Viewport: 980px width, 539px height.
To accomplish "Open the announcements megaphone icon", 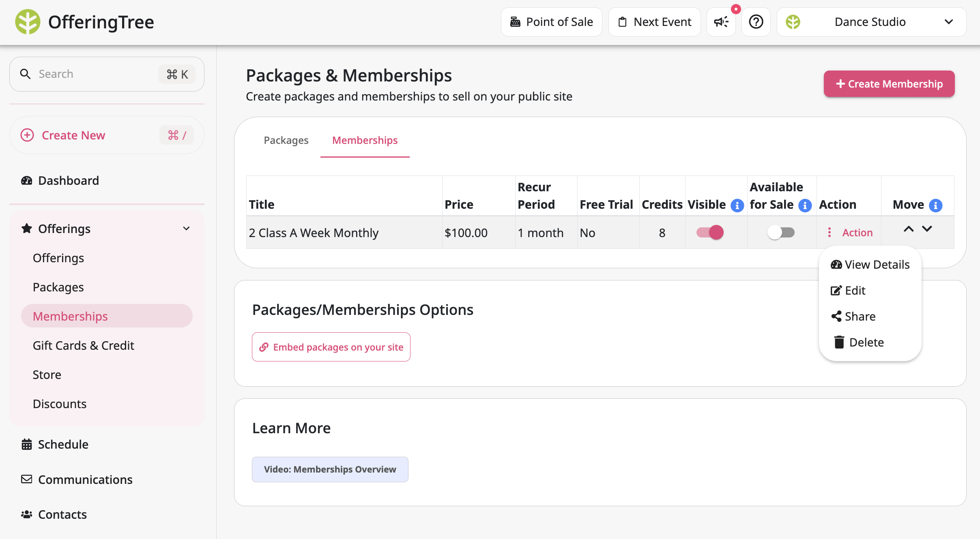I will point(721,22).
